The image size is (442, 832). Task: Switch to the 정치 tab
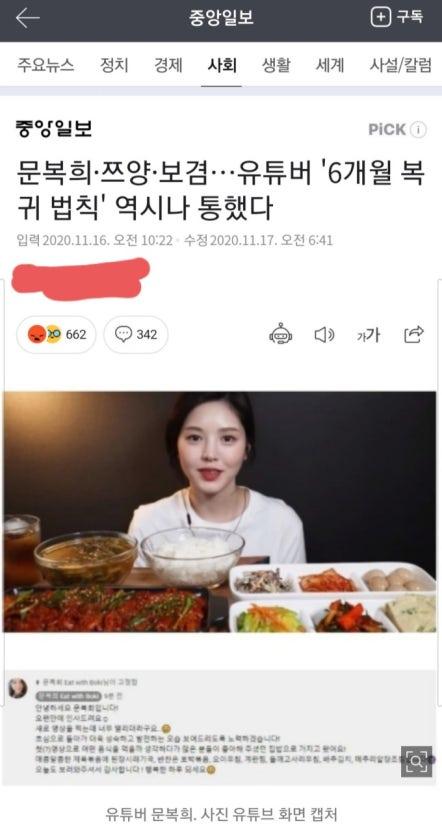coord(115,65)
